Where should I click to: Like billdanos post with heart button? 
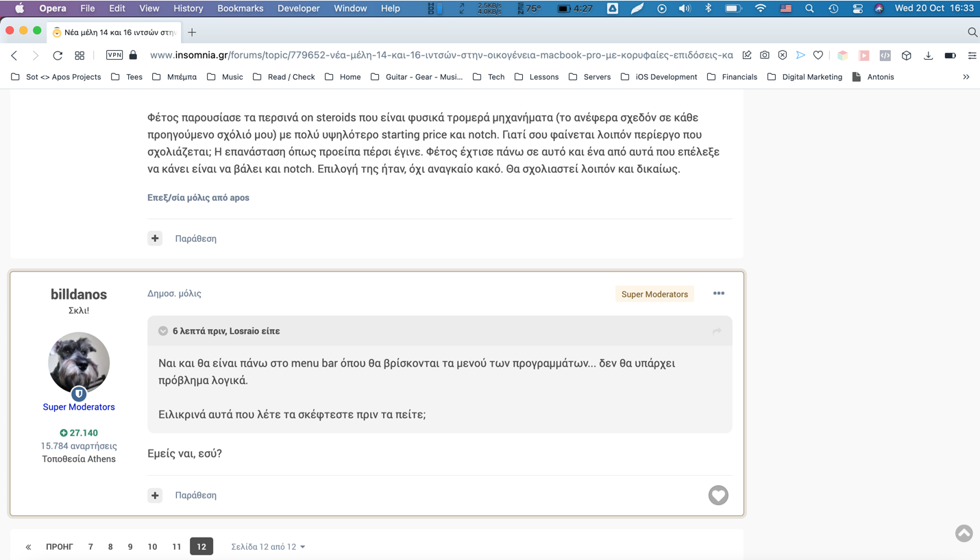coord(718,495)
